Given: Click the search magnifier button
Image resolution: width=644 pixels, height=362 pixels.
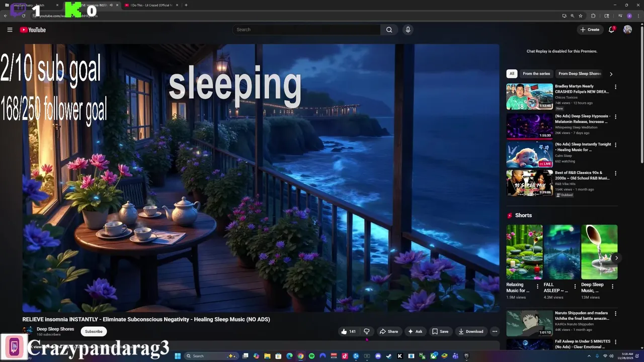Looking at the screenshot, I should (x=389, y=30).
